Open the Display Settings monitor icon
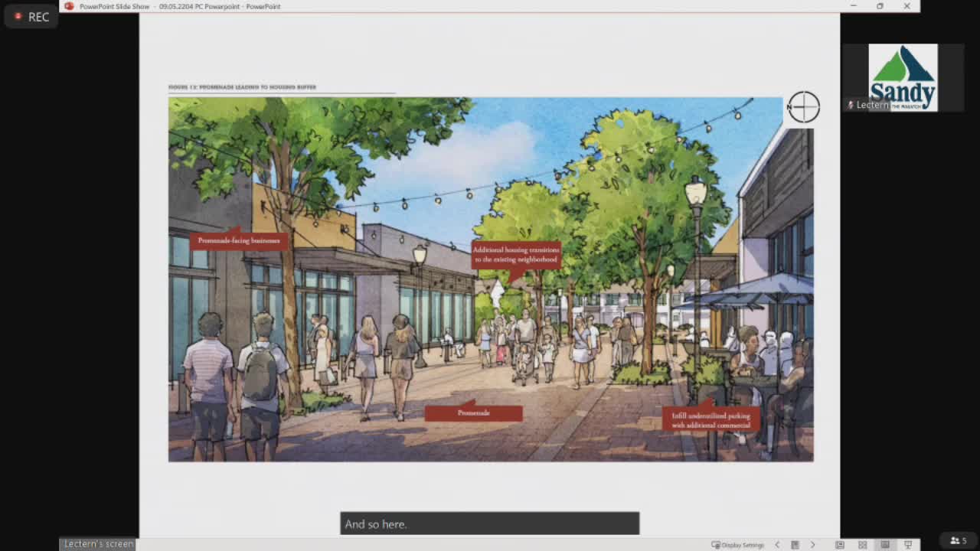The width and height of the screenshot is (980, 551). coord(715,544)
